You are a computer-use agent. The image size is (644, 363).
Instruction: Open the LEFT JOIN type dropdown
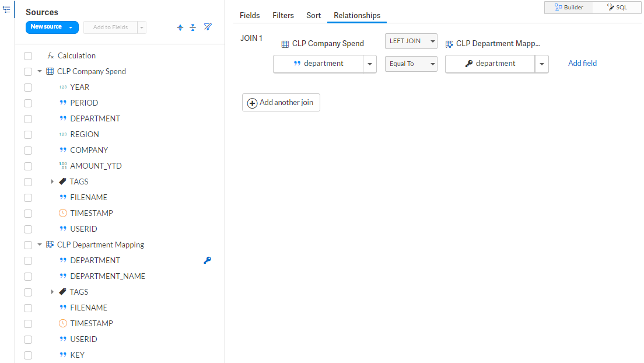click(x=411, y=41)
